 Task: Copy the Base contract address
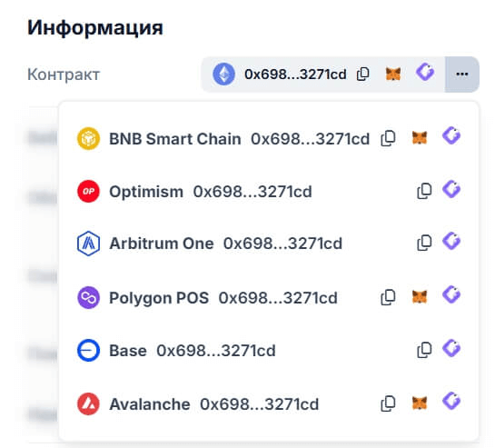click(424, 350)
